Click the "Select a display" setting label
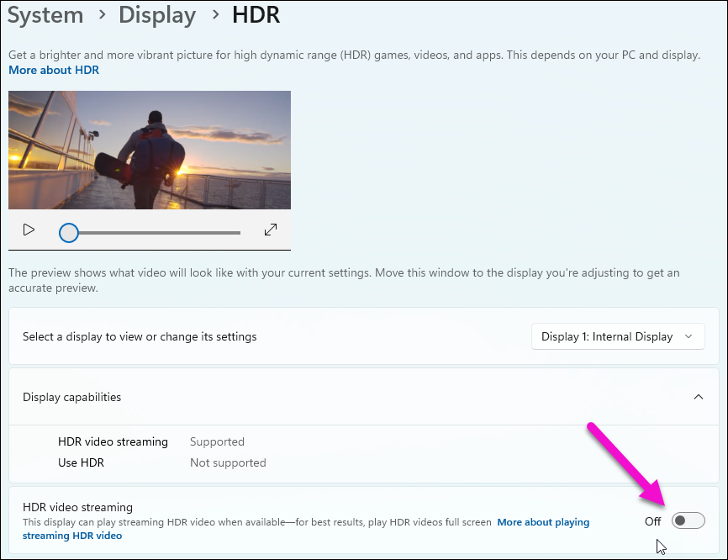 click(x=140, y=336)
